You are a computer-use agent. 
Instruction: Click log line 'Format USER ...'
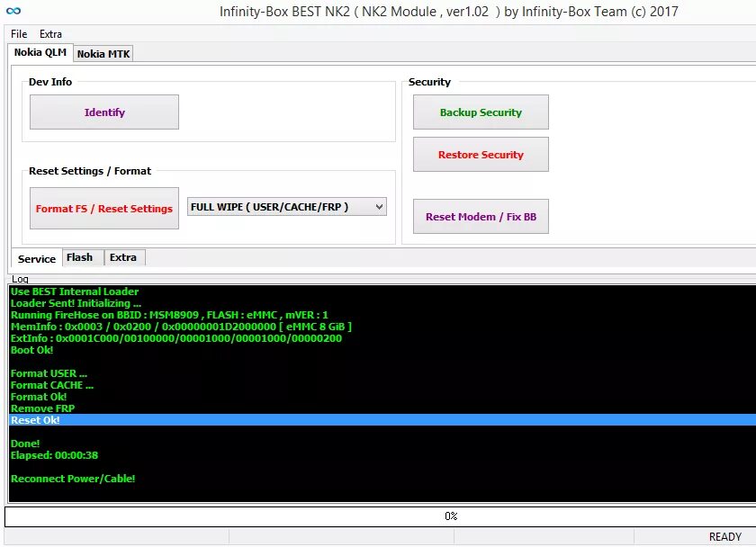pyautogui.click(x=49, y=373)
